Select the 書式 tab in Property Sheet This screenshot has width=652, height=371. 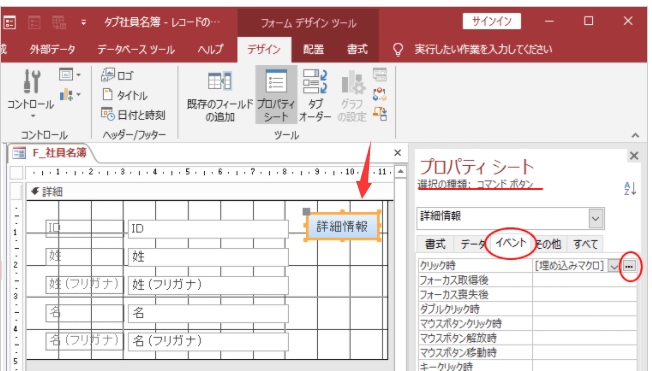pos(435,244)
